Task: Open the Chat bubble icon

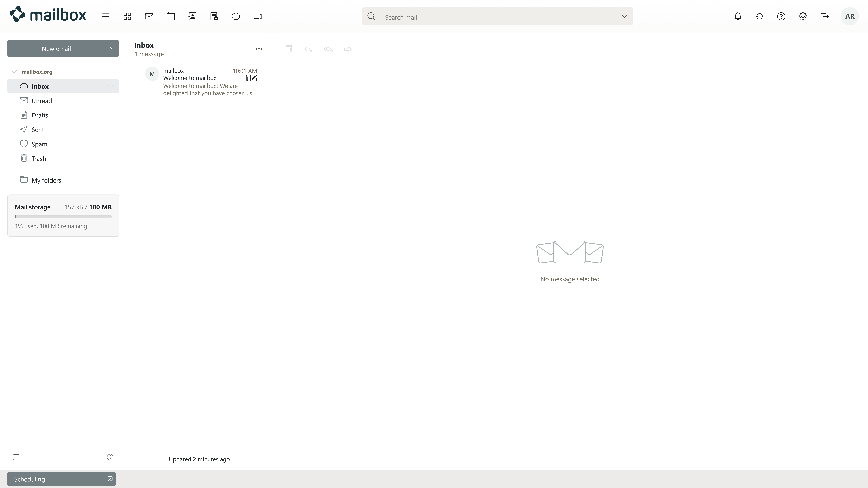Action: point(236,16)
